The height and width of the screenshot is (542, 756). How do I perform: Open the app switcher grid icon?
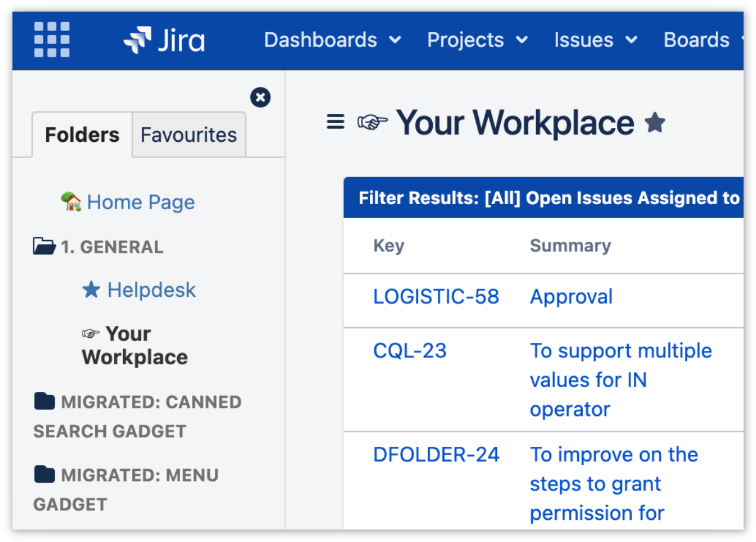[52, 40]
